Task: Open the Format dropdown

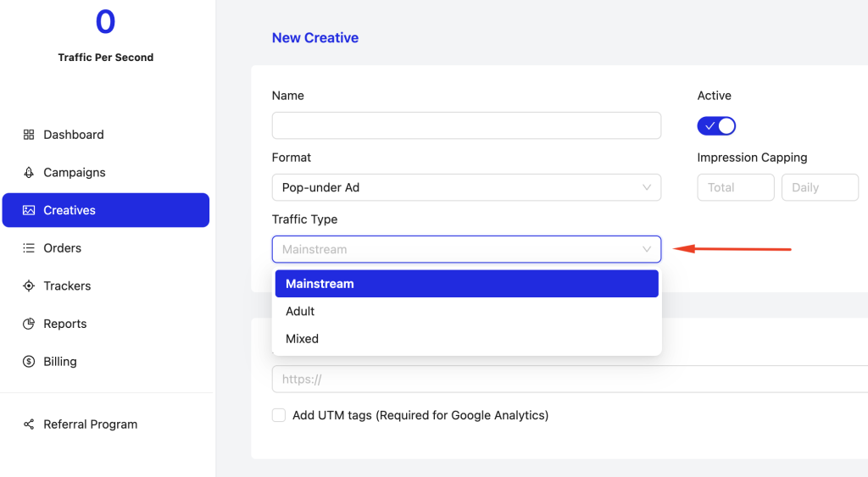Action: point(466,187)
